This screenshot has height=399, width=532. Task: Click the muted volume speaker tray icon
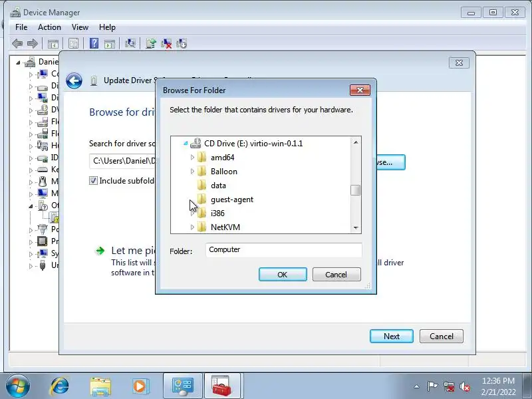(x=465, y=386)
